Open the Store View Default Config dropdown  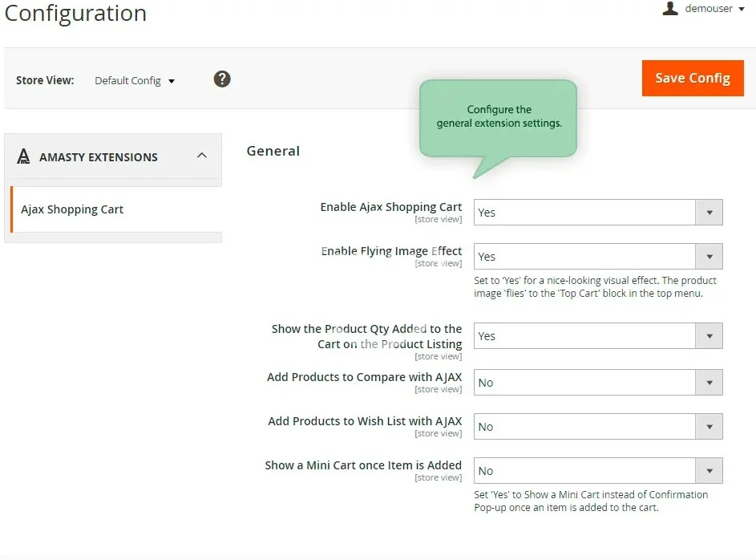135,80
